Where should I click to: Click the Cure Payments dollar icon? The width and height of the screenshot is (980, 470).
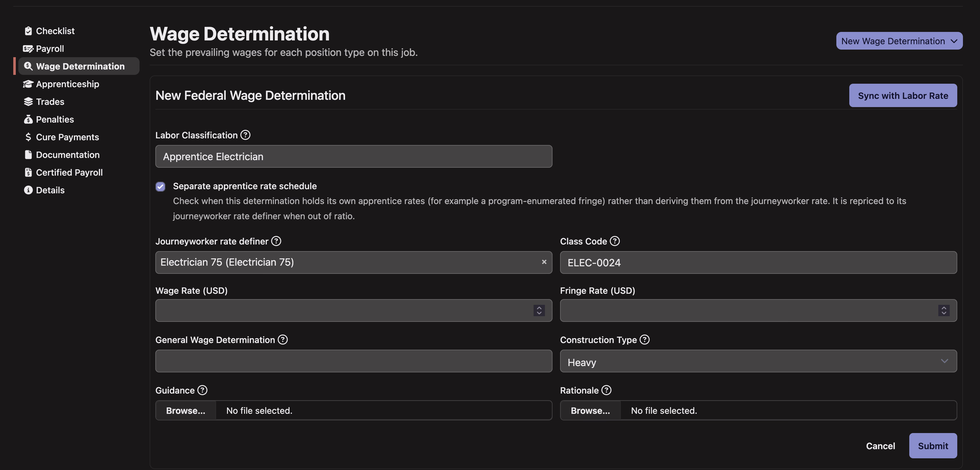pos(28,137)
